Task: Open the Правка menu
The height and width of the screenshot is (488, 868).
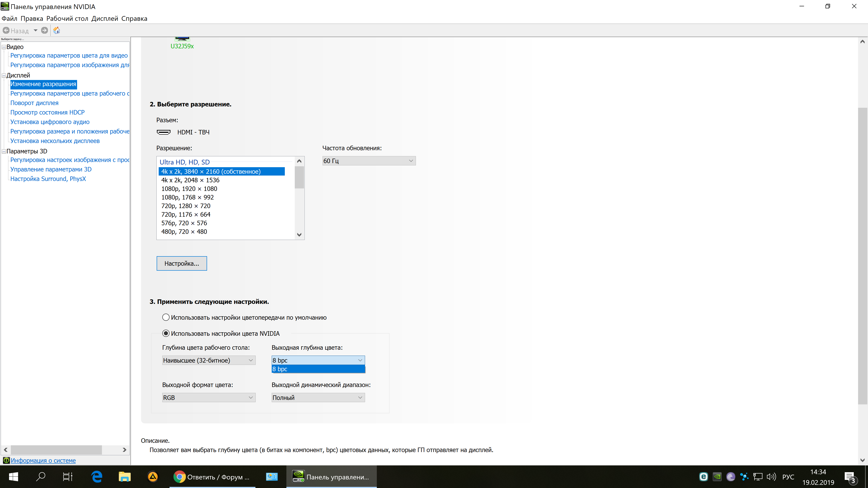Action: 32,19
